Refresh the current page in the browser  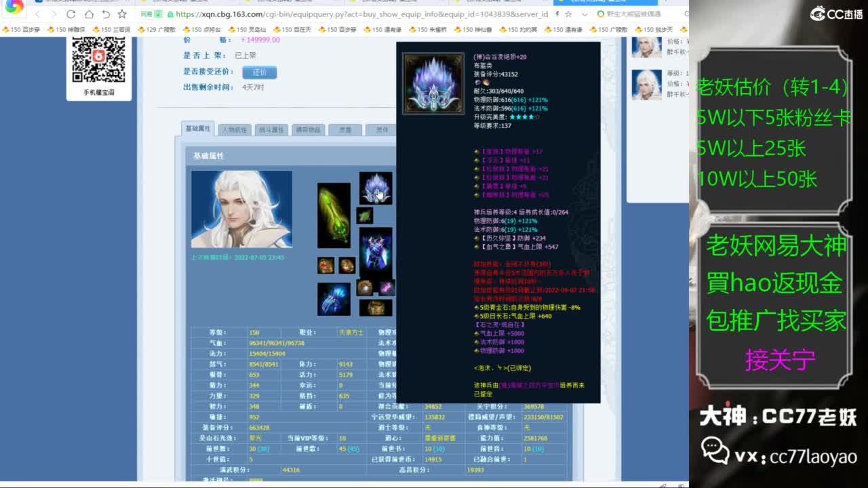pyautogui.click(x=72, y=14)
